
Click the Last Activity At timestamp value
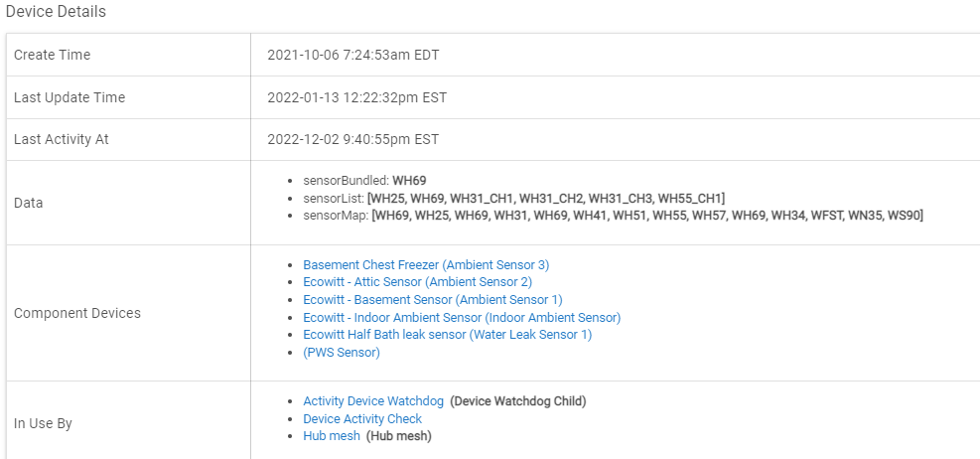tap(352, 140)
